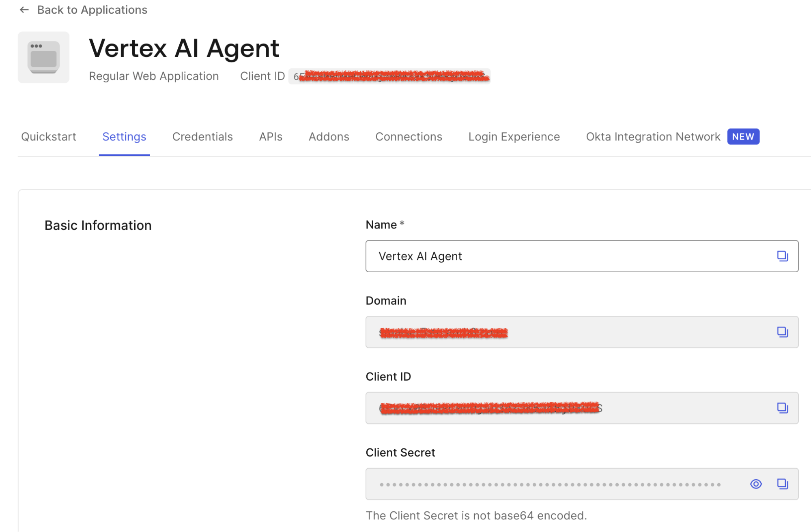Image resolution: width=811 pixels, height=532 pixels.
Task: Open the APIs tab
Action: 270,137
